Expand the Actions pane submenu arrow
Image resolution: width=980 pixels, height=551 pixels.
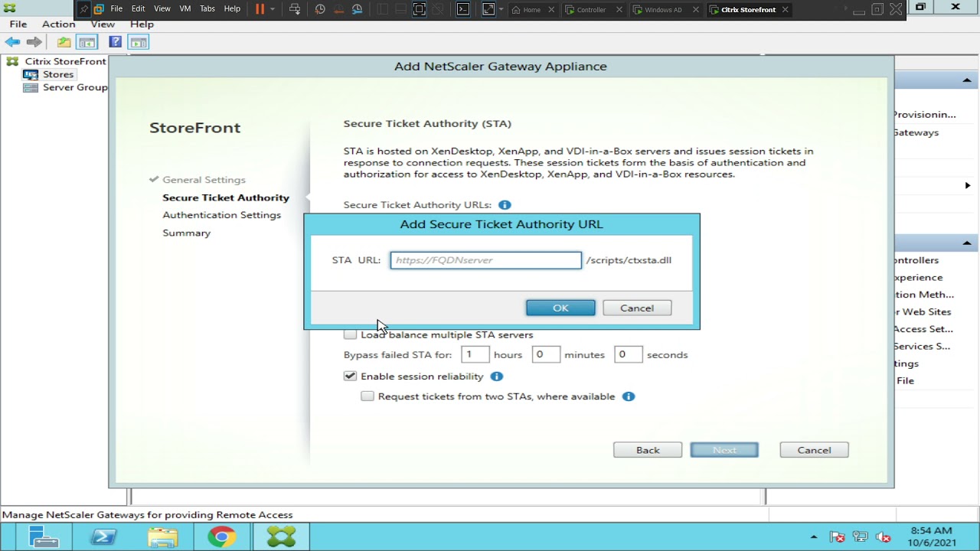click(x=968, y=185)
